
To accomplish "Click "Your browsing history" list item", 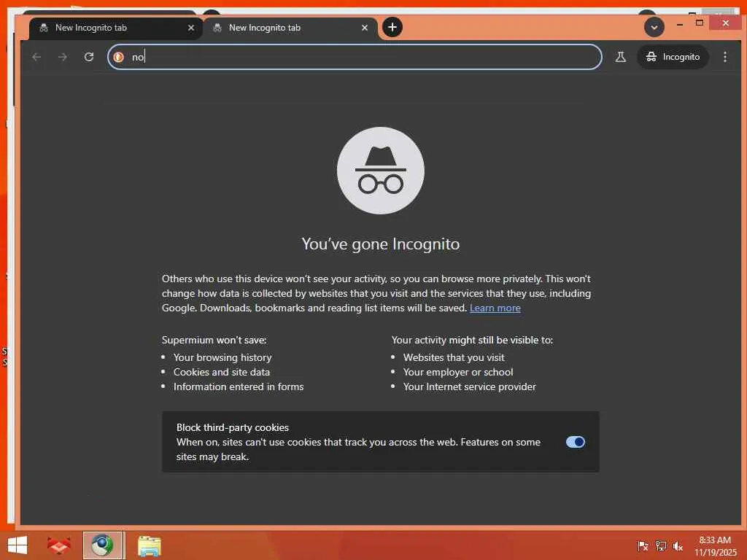I will click(x=222, y=357).
